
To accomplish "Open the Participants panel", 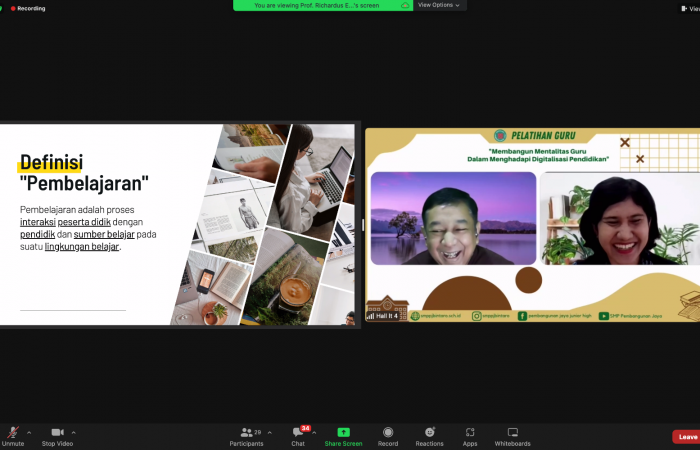I will (x=246, y=436).
